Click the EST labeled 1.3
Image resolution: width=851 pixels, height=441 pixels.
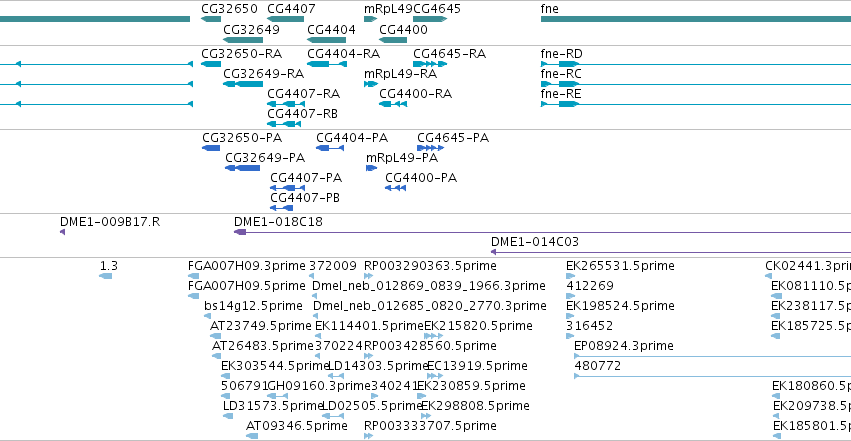[109, 266]
